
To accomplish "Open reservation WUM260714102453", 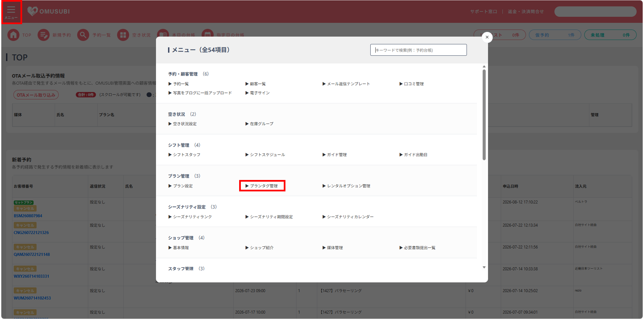I will pos(32,298).
